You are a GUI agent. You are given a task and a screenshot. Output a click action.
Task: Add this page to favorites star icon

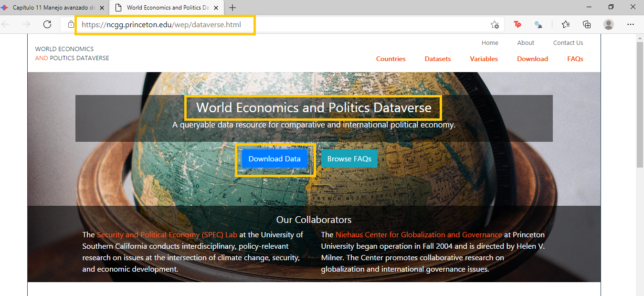(x=495, y=24)
